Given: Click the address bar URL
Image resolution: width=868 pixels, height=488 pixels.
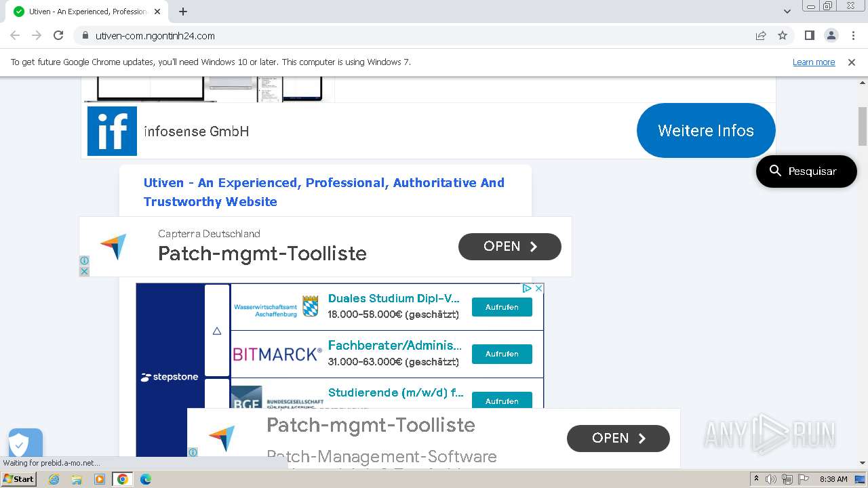Looking at the screenshot, I should click(155, 36).
